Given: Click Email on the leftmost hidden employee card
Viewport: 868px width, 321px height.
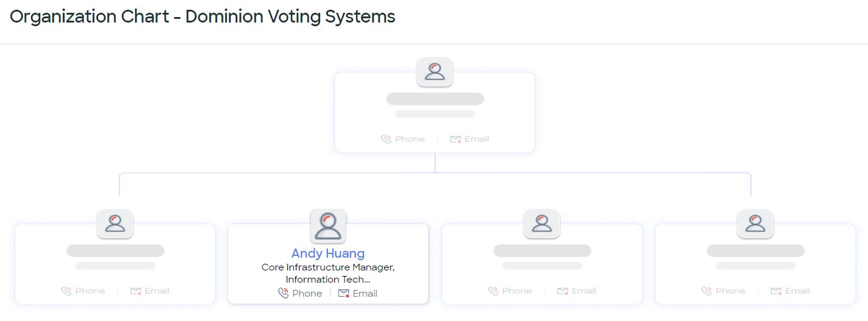Looking at the screenshot, I should point(150,291).
